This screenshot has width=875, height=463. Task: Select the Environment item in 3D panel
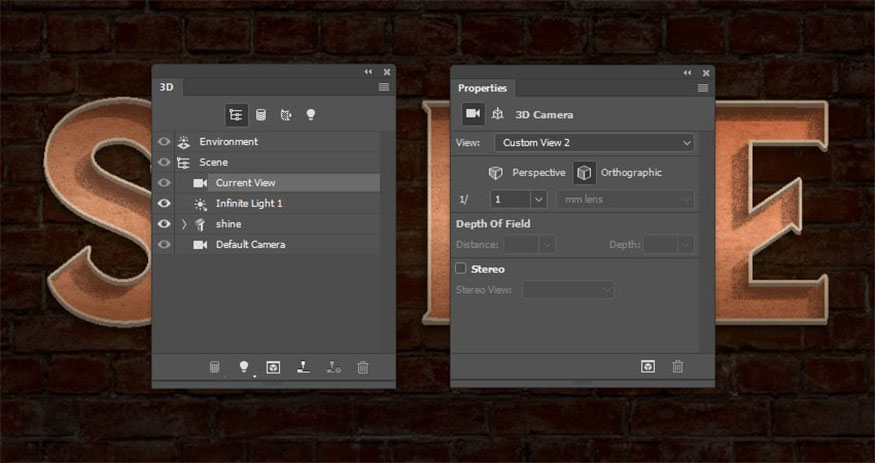point(228,142)
